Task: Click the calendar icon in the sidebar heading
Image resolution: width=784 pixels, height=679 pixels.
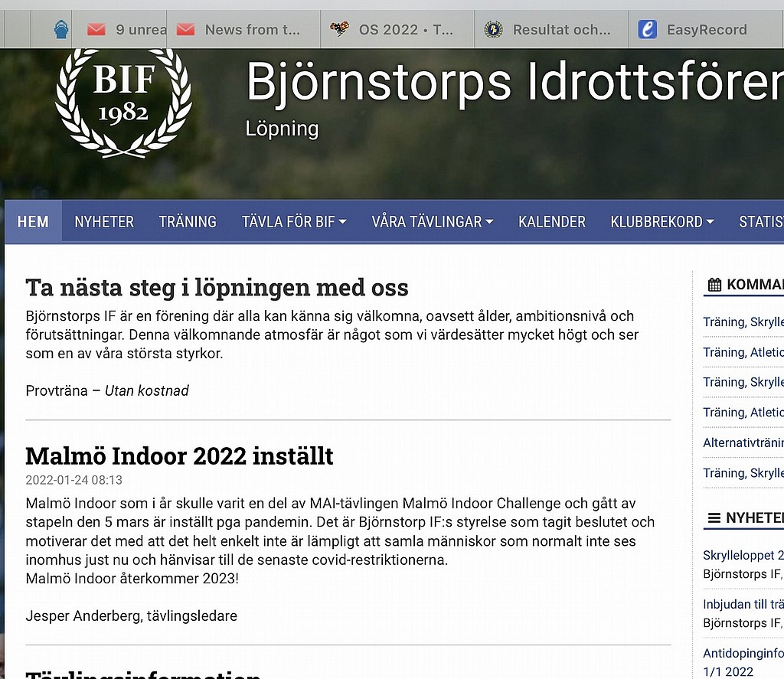Action: [x=714, y=285]
